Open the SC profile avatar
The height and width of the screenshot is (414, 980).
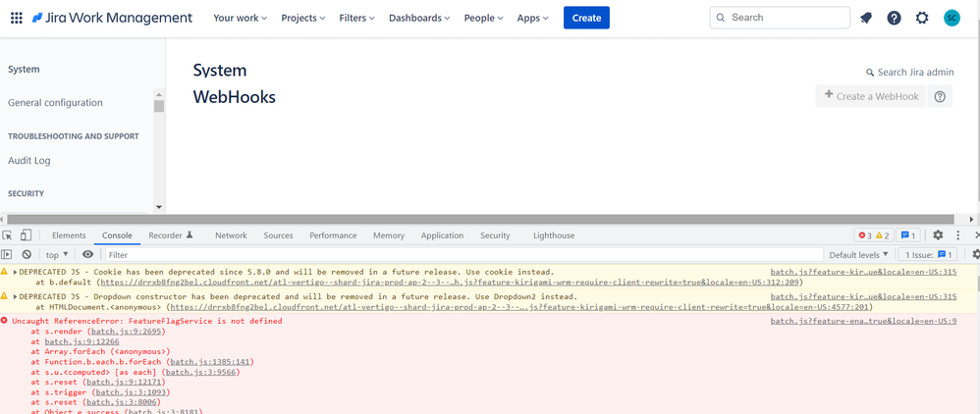pyautogui.click(x=952, y=18)
